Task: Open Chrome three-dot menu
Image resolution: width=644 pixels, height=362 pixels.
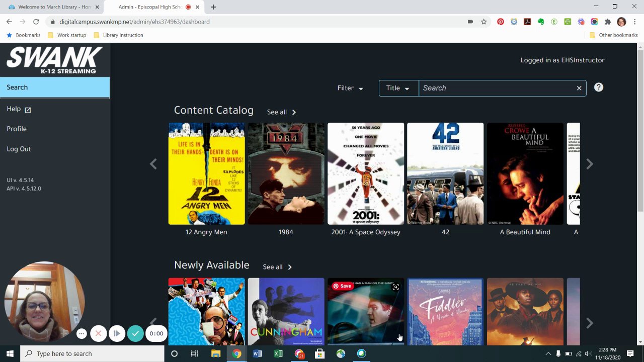Action: [635, 22]
